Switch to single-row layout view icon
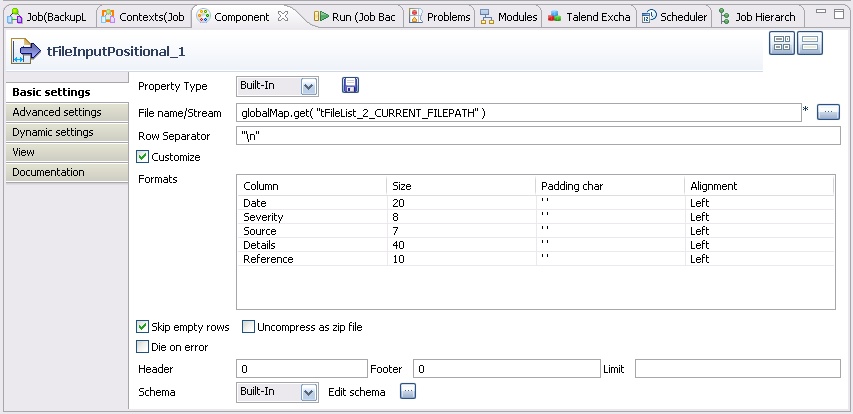853x414 pixels. (809, 44)
